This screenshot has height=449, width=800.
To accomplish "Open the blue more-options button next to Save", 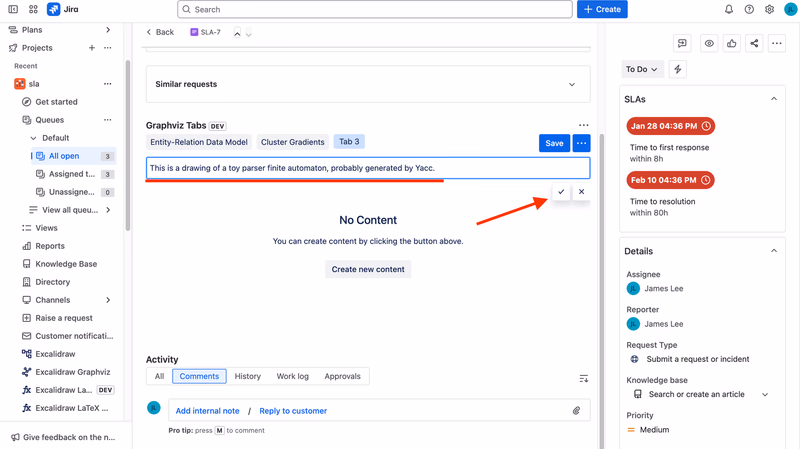I will pos(582,143).
